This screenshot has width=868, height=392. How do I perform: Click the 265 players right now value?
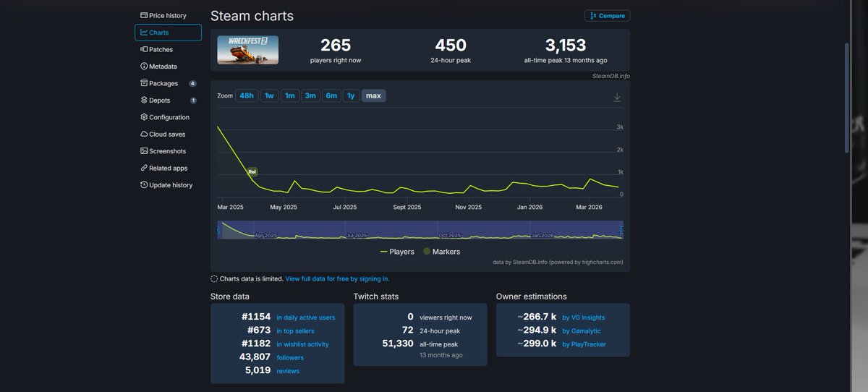tap(336, 46)
